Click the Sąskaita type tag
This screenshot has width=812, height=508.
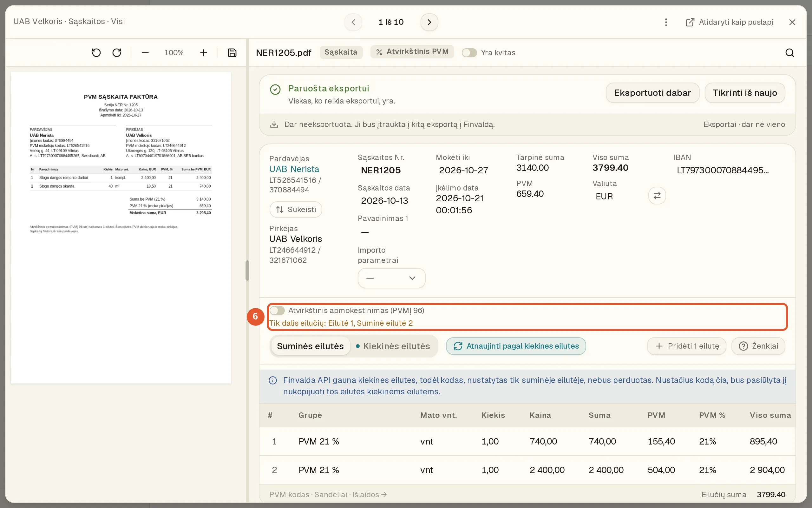(x=341, y=52)
